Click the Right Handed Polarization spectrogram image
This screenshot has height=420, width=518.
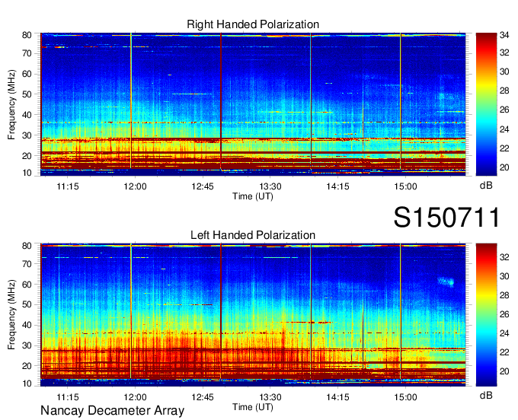pyautogui.click(x=253, y=104)
